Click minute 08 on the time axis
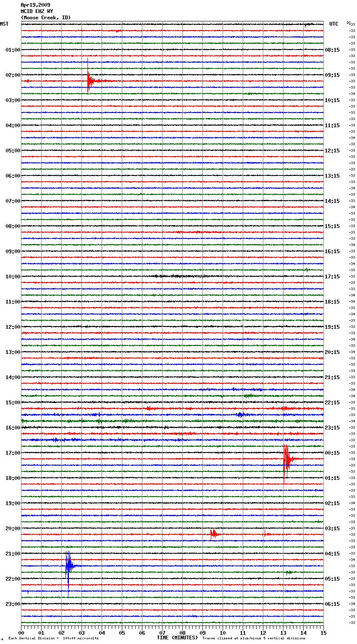 pyautogui.click(x=182, y=633)
